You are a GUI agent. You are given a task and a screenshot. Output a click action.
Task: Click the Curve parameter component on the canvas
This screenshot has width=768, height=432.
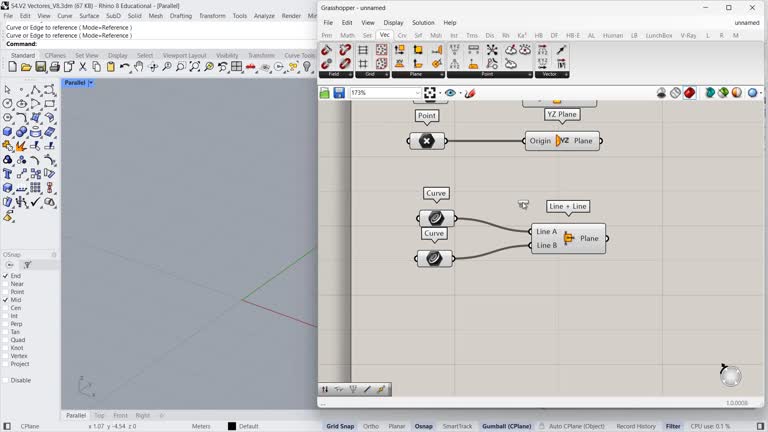pos(435,218)
